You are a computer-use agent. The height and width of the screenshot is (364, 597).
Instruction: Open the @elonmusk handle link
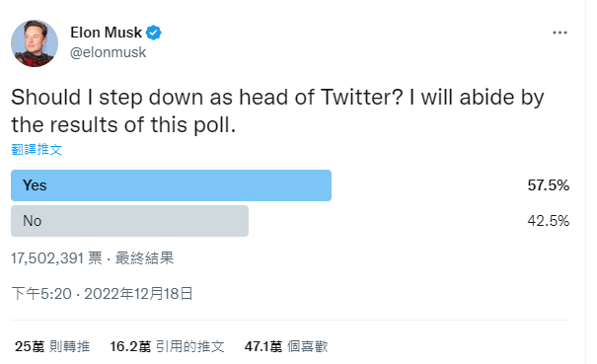pyautogui.click(x=109, y=52)
